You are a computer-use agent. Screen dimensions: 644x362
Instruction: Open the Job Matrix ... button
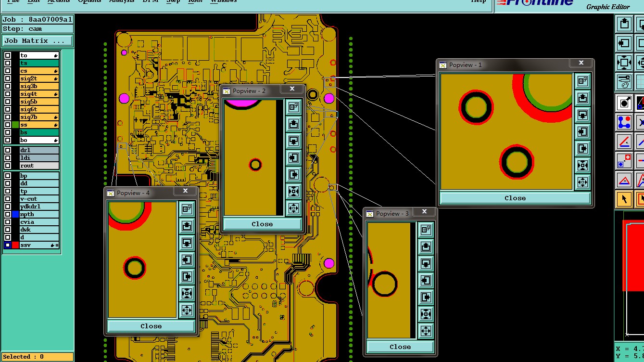pos(38,41)
